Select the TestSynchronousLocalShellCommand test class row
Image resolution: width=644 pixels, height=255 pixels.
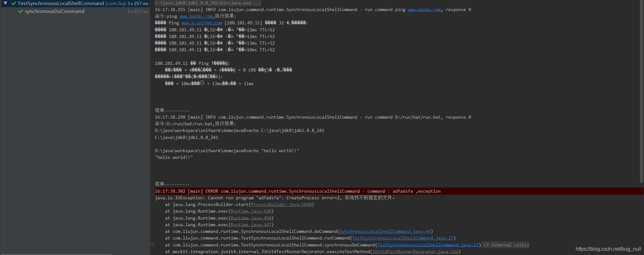[x=75, y=3]
